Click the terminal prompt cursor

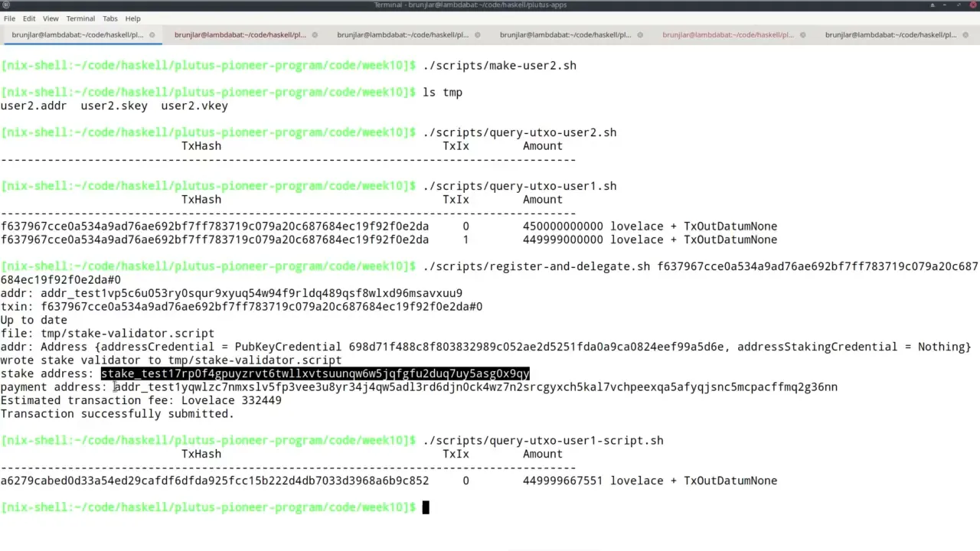click(x=425, y=507)
